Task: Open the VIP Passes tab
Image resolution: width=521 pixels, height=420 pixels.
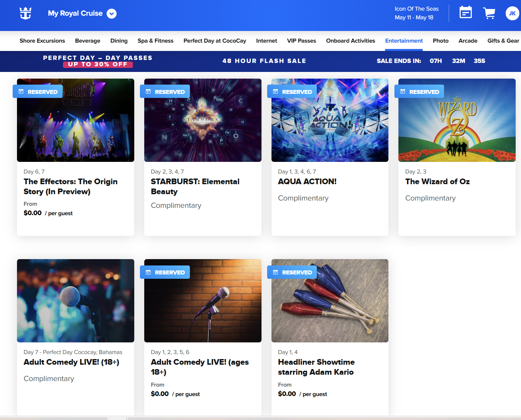Action: pyautogui.click(x=301, y=41)
